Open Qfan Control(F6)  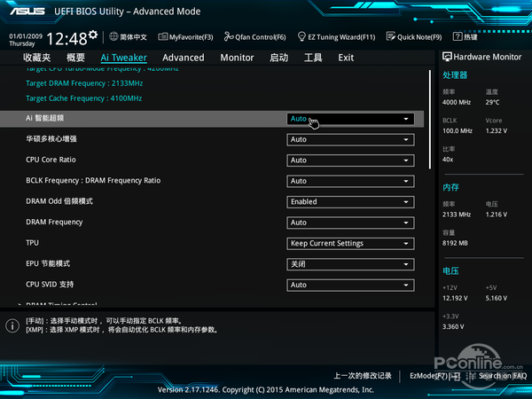click(254, 36)
